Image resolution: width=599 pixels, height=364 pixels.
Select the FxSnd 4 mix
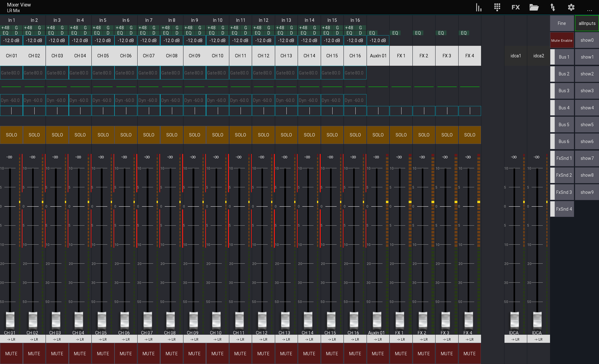[x=562, y=209]
